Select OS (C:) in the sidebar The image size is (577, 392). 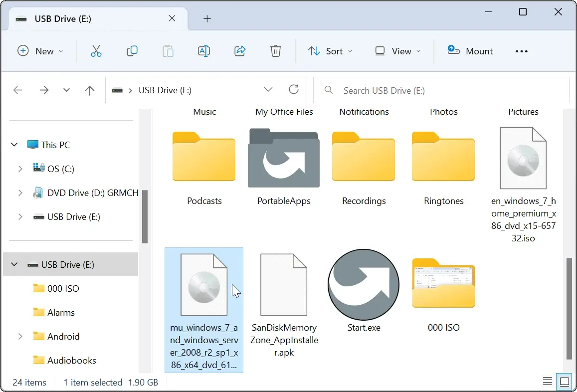coord(60,169)
